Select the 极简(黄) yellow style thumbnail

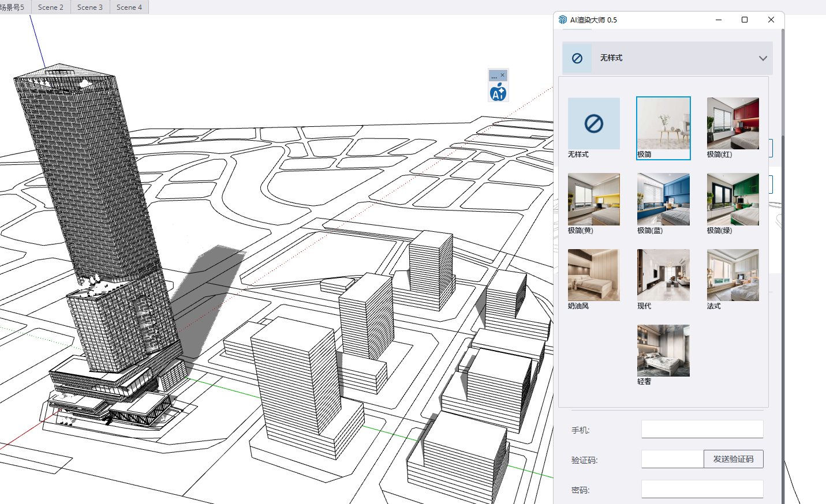tap(593, 200)
